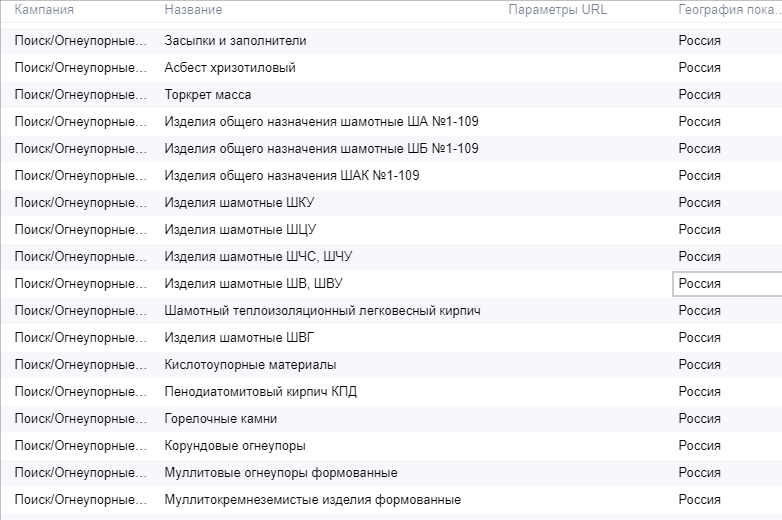Click the Название column header
This screenshot has width=782, height=520.
pos(194,9)
